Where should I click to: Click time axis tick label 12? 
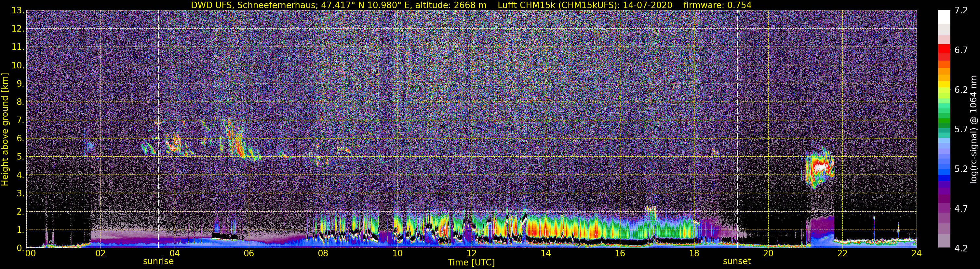(x=471, y=254)
